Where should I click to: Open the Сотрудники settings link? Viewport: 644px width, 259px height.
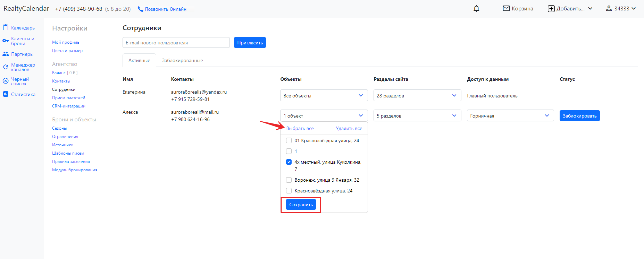(x=64, y=89)
